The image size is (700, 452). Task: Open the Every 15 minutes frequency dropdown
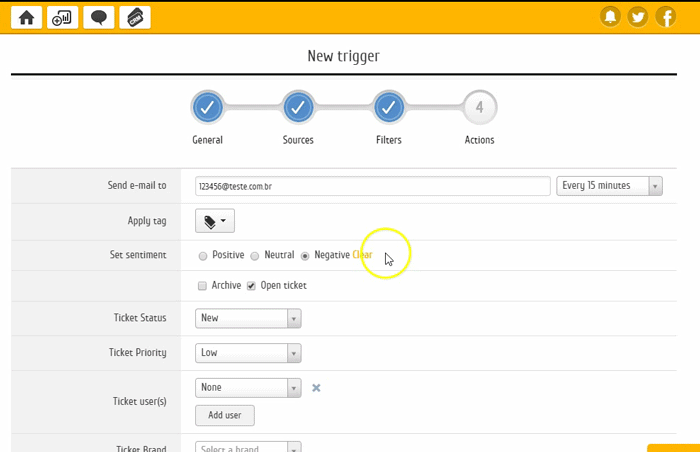609,186
